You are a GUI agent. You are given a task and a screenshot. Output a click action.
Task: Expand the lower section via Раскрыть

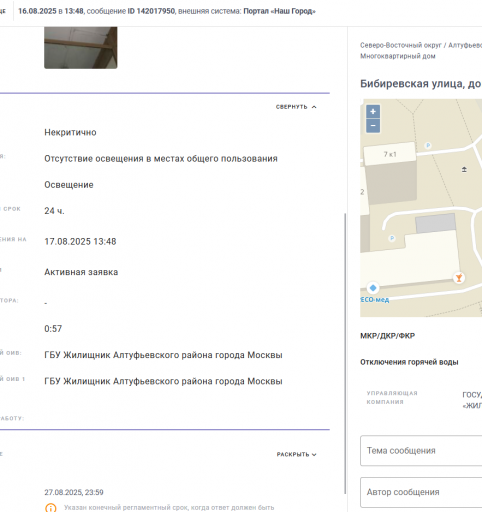296,454
